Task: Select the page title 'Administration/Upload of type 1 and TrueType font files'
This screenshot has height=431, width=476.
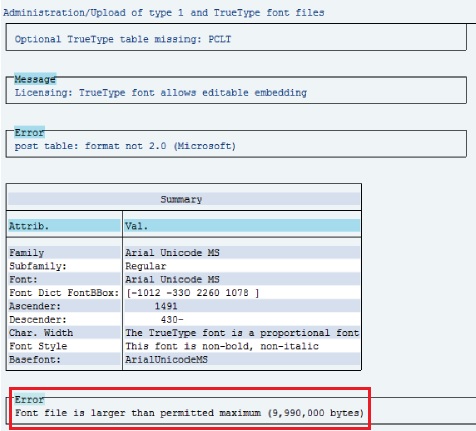Action: pyautogui.click(x=164, y=13)
